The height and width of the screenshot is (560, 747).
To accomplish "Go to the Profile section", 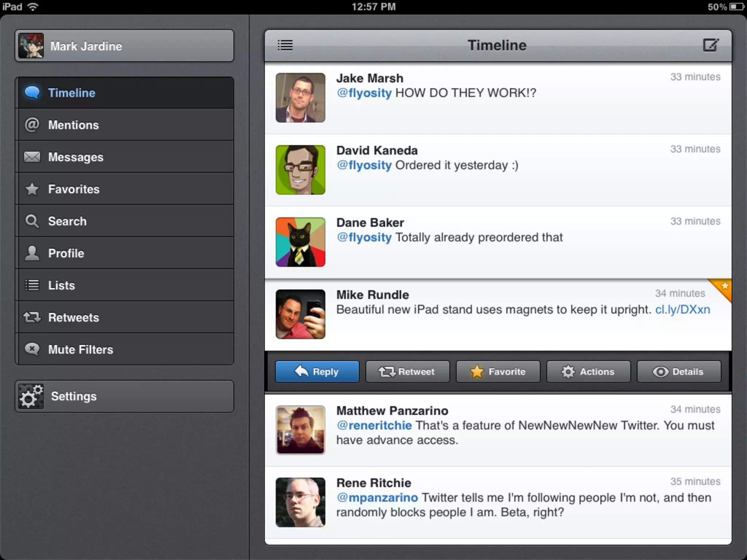I will click(124, 253).
